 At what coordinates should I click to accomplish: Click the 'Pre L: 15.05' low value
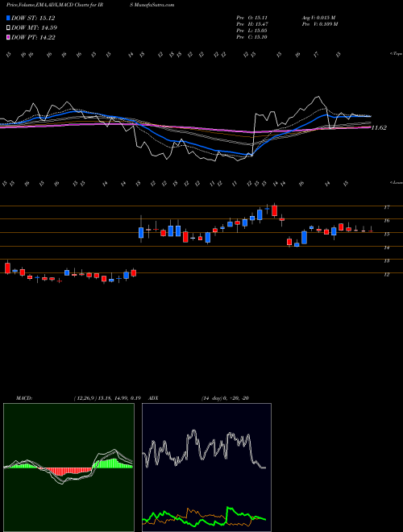point(252,31)
